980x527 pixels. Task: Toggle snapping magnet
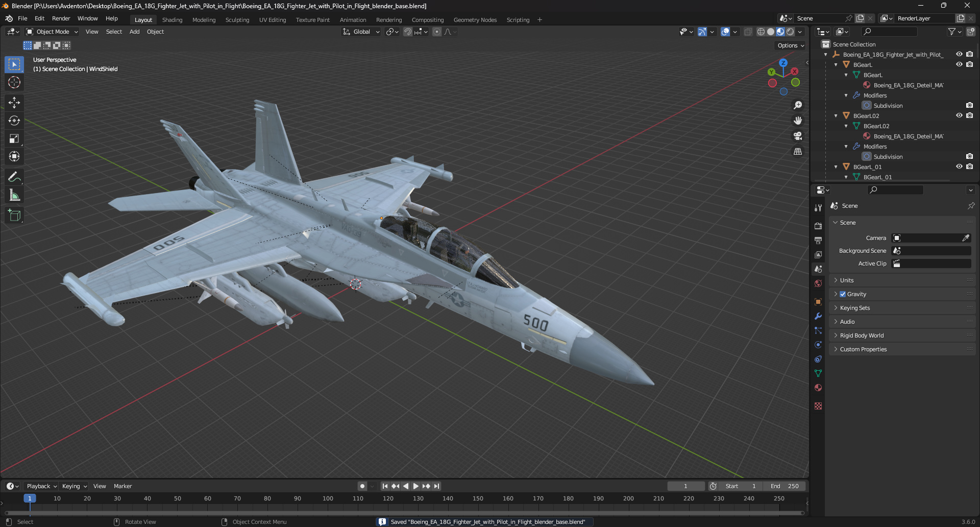pos(408,32)
